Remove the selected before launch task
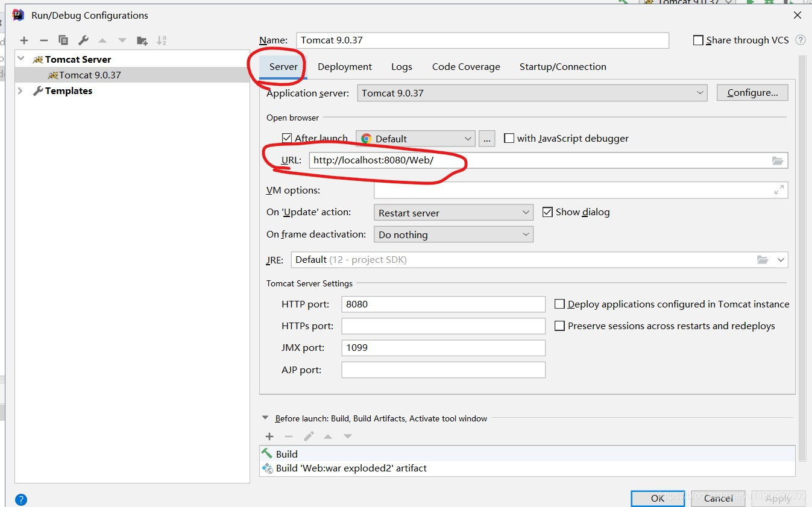812x507 pixels. coord(289,436)
